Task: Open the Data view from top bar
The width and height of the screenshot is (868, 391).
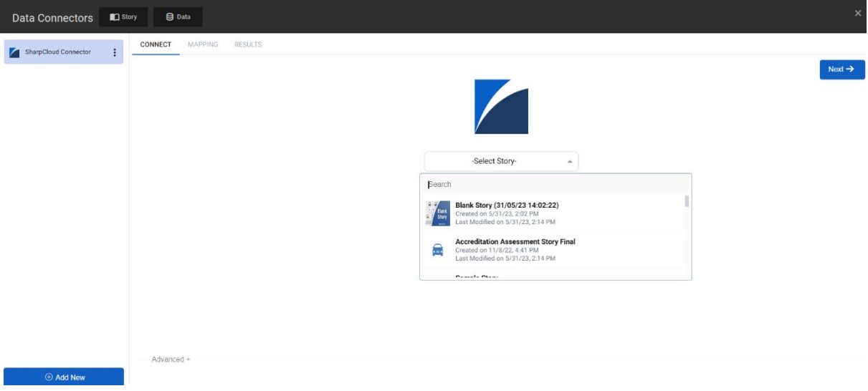Action: pos(178,16)
